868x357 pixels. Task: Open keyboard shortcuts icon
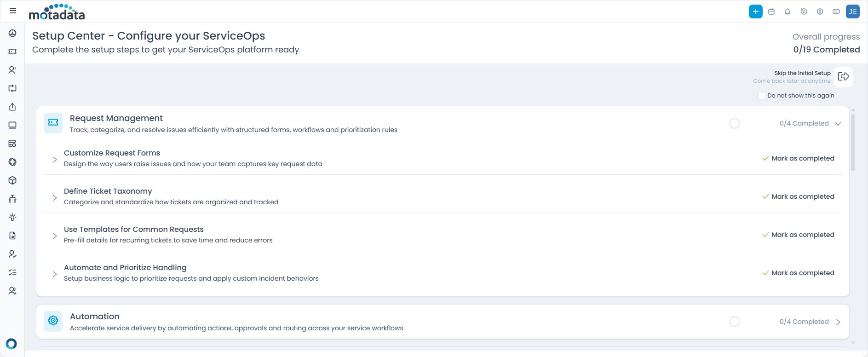pos(836,12)
